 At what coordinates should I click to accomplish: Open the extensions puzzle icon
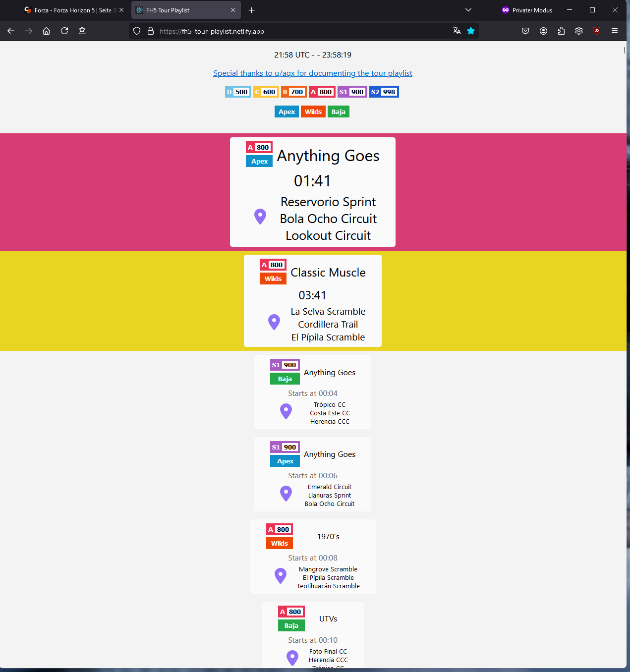click(561, 31)
